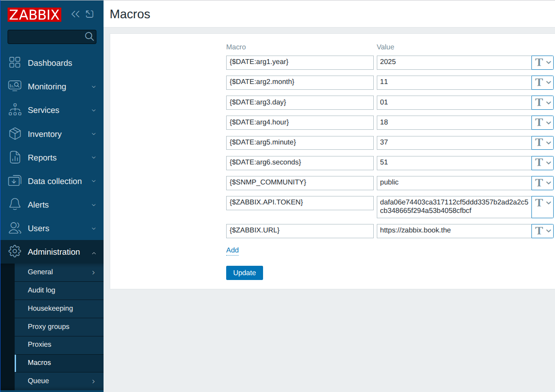
Task: Click the Administration gear icon
Action: coord(15,252)
